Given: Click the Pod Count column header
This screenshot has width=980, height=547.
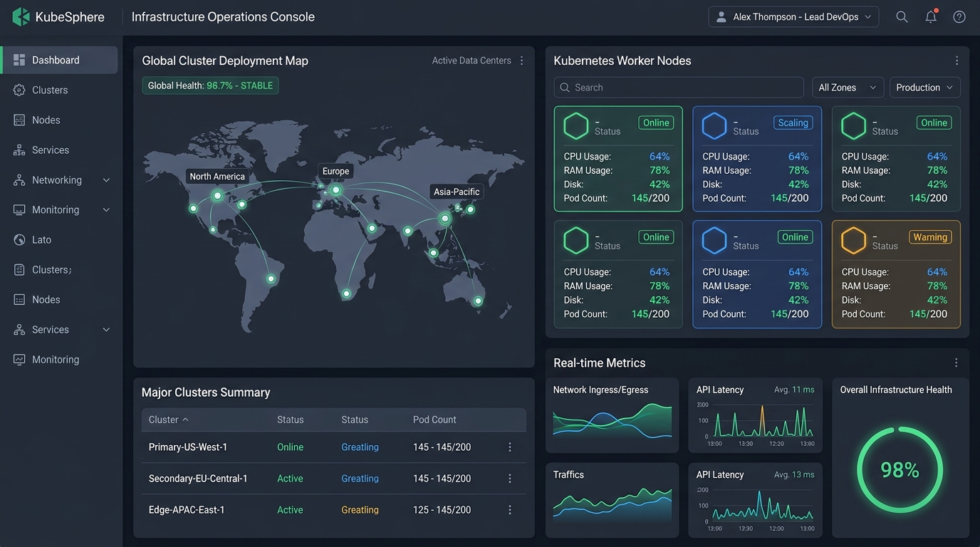Looking at the screenshot, I should click(434, 420).
